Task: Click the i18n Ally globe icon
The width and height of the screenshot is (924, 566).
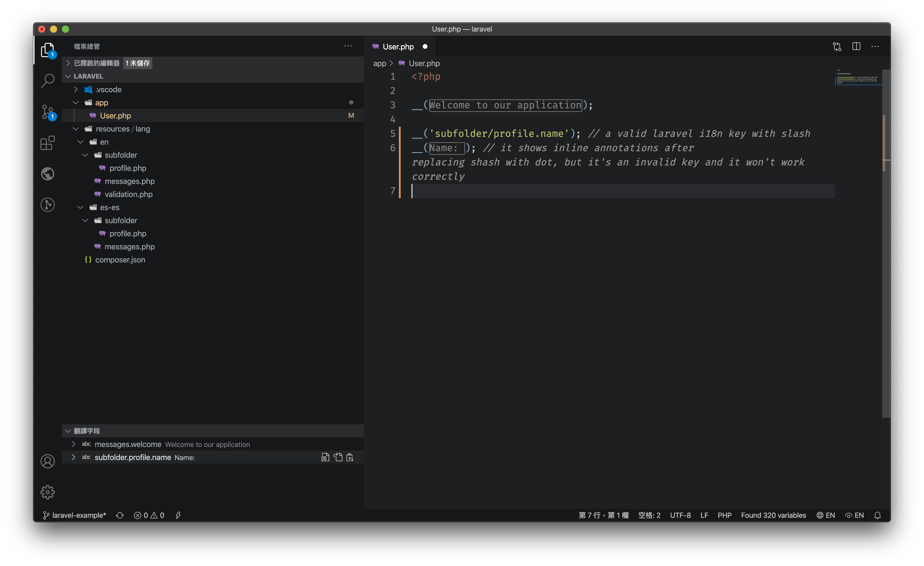Action: point(48,173)
